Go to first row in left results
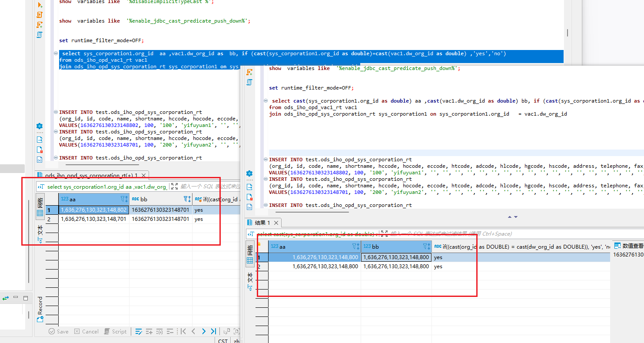Viewport: 644px width, 343px height. (183, 331)
